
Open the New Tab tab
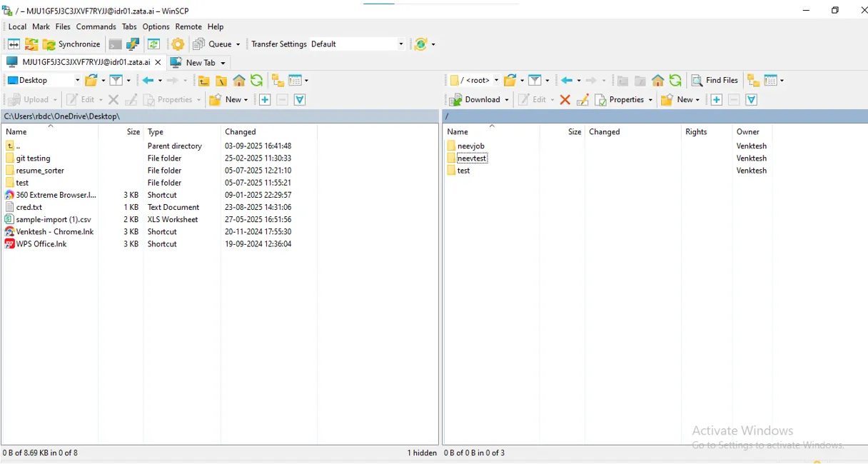click(x=198, y=63)
